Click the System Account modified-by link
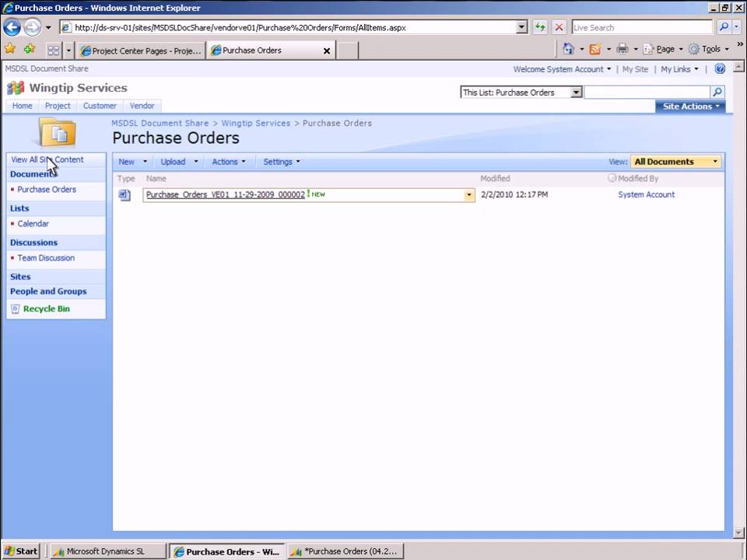747x560 pixels. coord(646,194)
